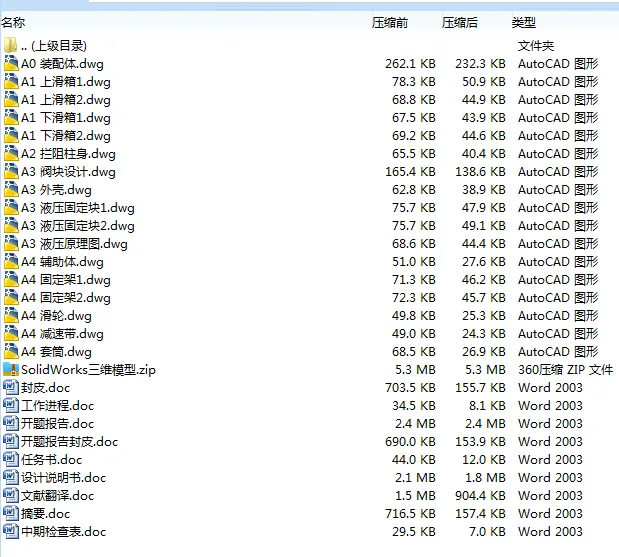Sort by the 类型 column header

pos(523,23)
